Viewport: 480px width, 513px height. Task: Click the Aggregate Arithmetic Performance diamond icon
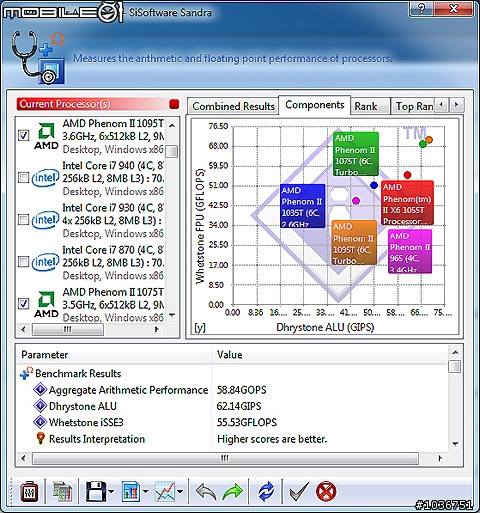click(40, 390)
